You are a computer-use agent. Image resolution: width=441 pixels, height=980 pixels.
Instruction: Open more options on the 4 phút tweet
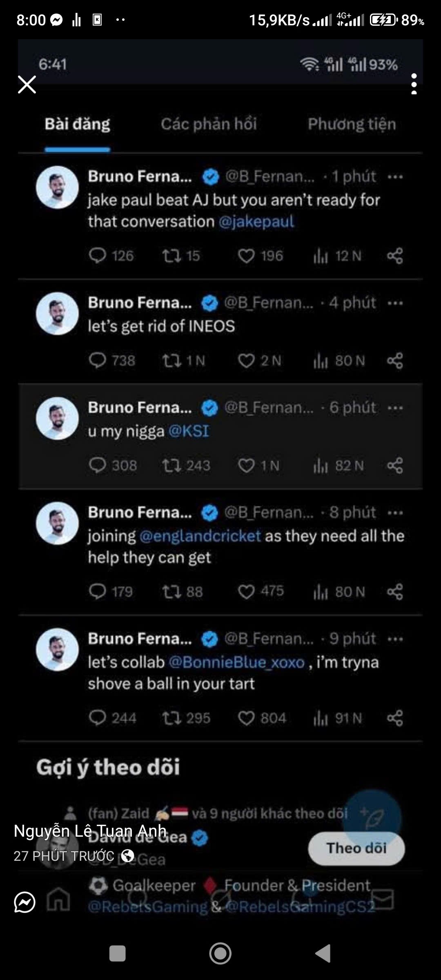(395, 303)
